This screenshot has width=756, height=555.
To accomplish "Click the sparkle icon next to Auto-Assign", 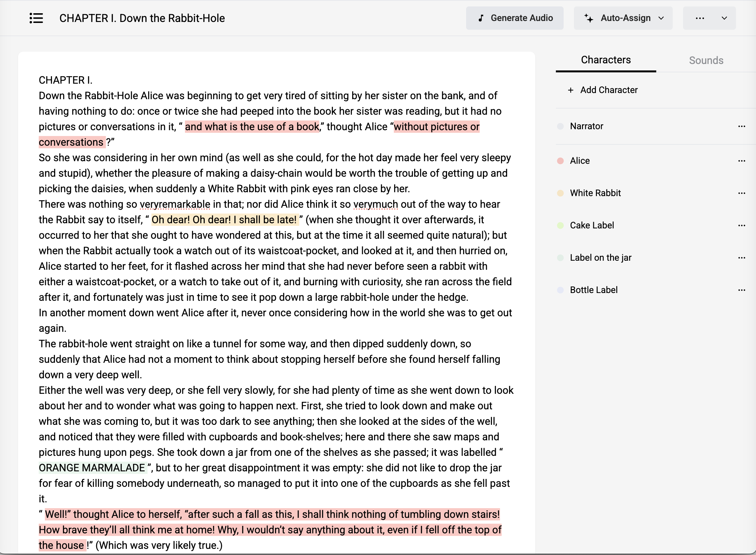I will [x=588, y=18].
